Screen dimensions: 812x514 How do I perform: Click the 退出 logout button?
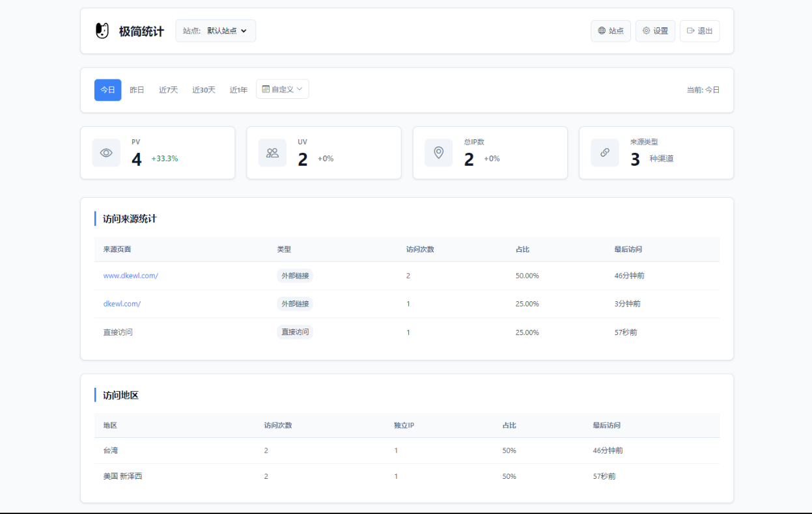click(699, 31)
